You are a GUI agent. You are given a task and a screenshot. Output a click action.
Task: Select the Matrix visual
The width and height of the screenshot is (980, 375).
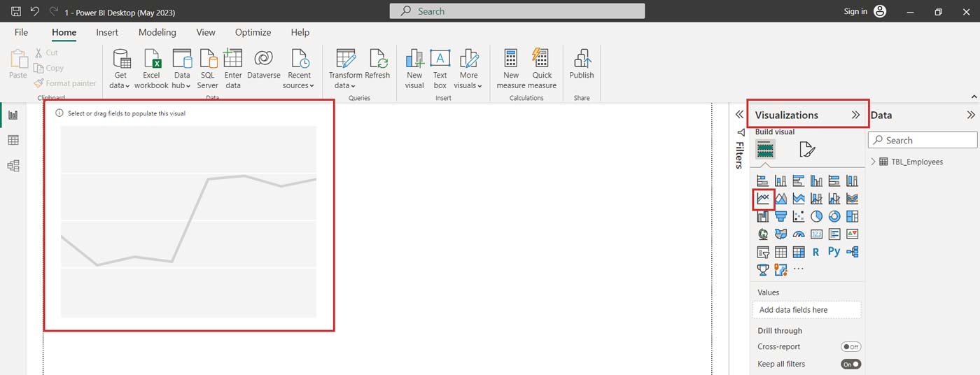799,252
